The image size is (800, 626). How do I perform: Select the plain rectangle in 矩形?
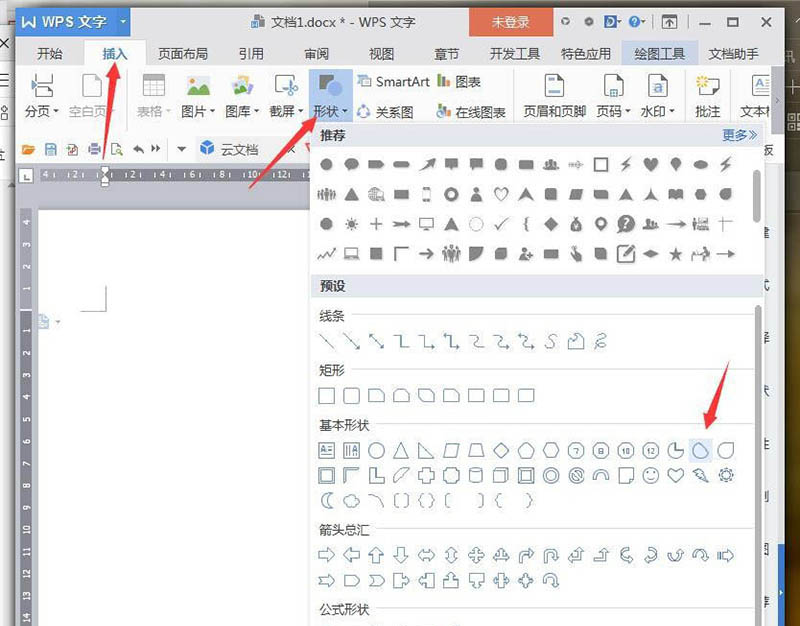pyautogui.click(x=327, y=395)
